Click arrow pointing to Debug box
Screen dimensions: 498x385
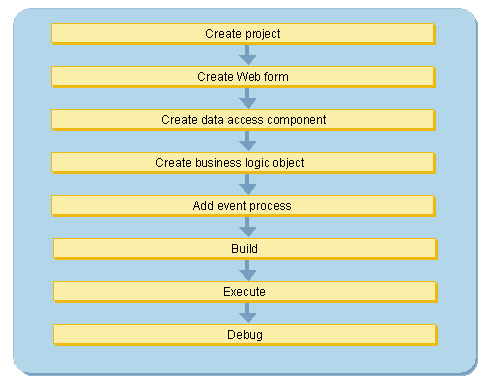(x=247, y=313)
